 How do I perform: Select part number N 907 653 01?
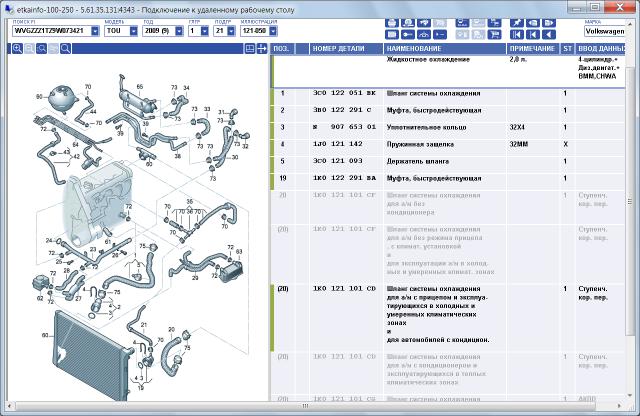[x=344, y=127]
